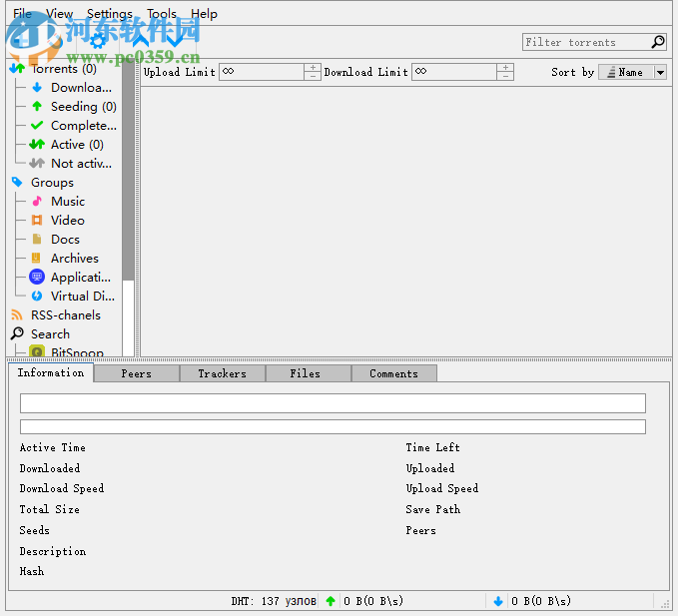Click the 'Active Time' label
Image resolution: width=678 pixels, height=616 pixels.
tap(52, 448)
